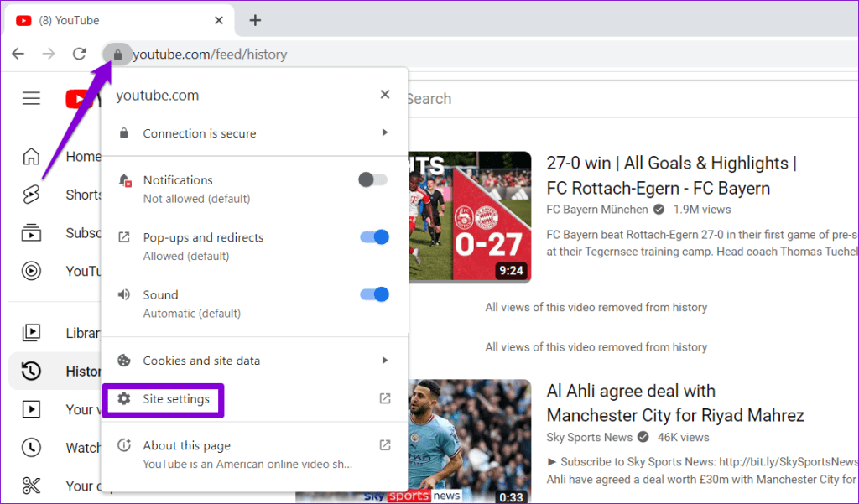859x504 pixels.
Task: Visit Sky Sports News channel
Action: point(589,437)
